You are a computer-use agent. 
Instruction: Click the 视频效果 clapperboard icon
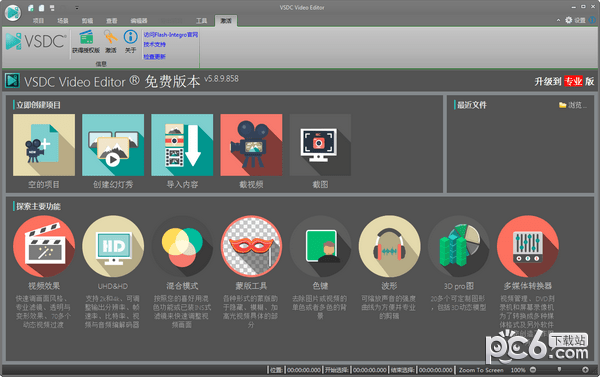coord(44,246)
